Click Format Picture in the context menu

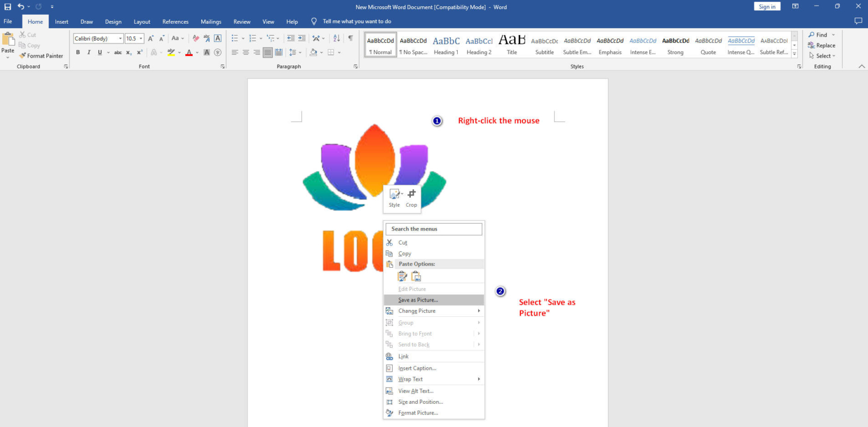point(418,413)
